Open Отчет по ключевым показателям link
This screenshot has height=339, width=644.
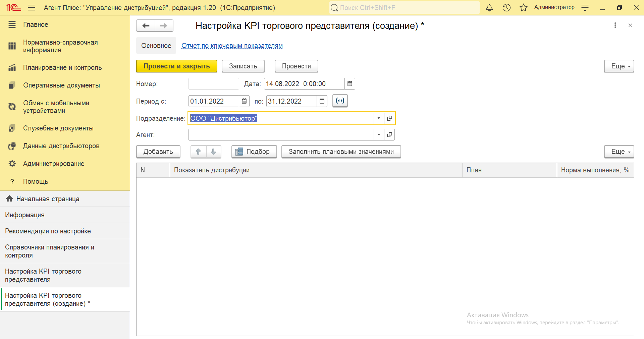pos(232,46)
